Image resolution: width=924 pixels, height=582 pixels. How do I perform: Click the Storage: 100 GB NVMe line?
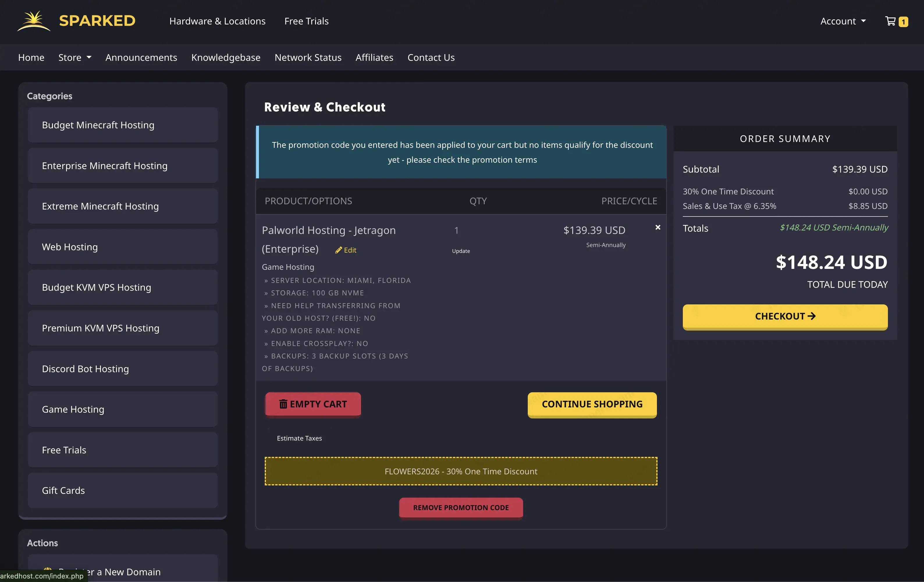click(314, 293)
